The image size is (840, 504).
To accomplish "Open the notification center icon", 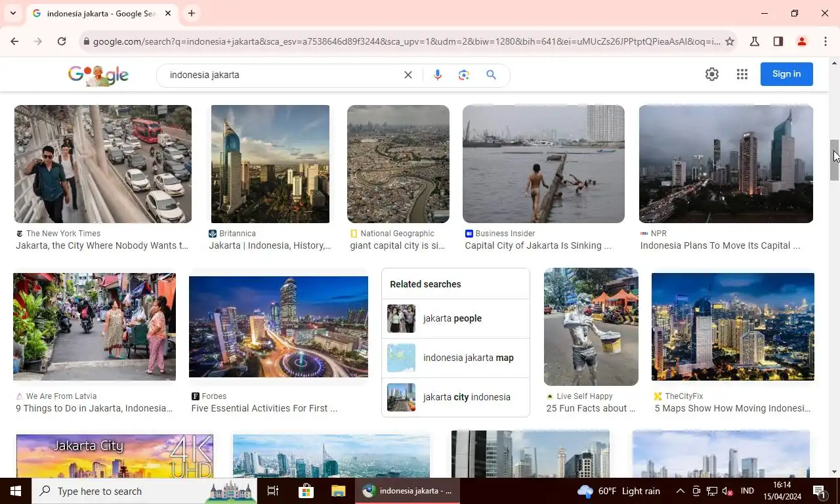I will (819, 491).
